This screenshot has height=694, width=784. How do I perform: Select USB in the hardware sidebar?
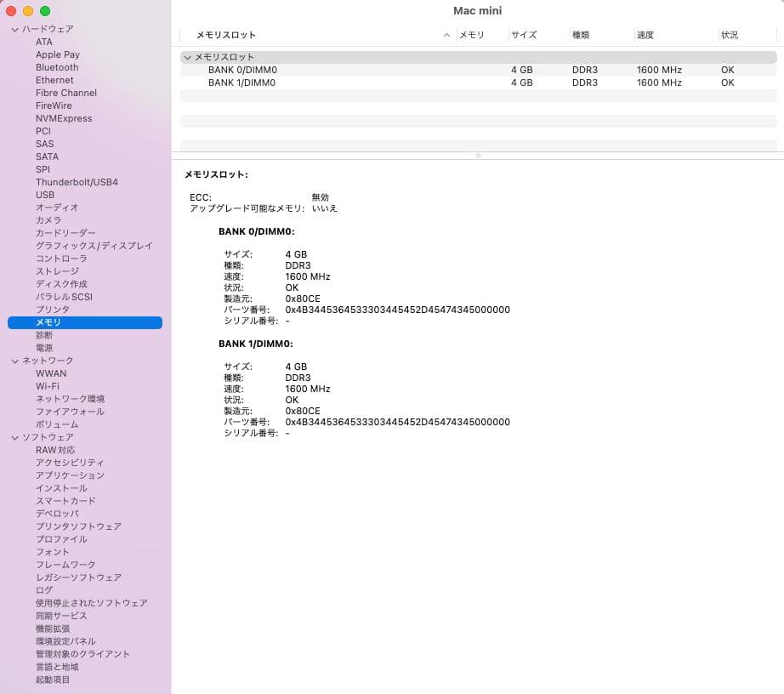tap(44, 195)
